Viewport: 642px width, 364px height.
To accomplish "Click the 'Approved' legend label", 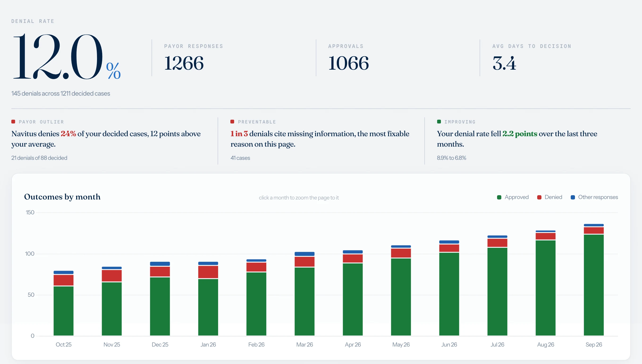I will pyautogui.click(x=516, y=197).
